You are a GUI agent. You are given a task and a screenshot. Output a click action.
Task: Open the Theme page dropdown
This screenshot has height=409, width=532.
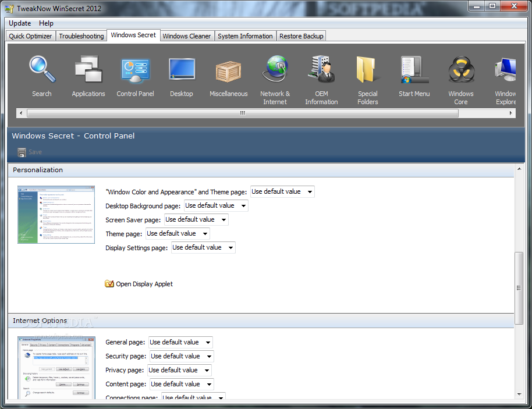178,233
